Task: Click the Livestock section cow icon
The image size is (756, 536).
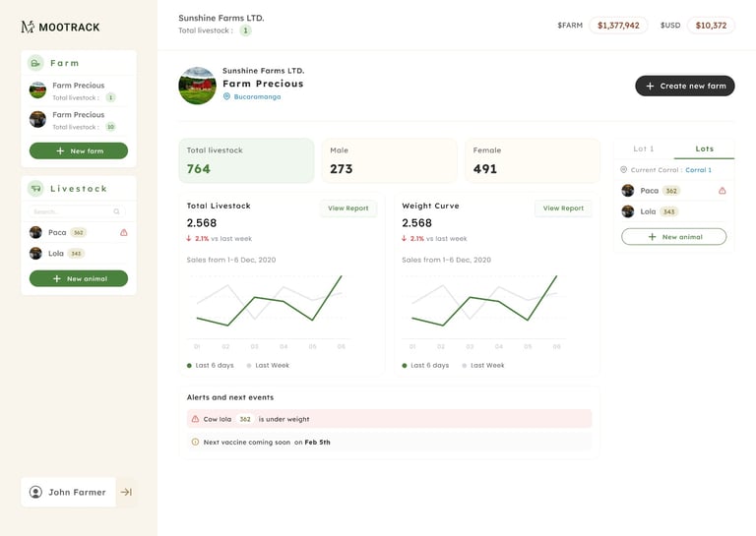Action: click(35, 189)
